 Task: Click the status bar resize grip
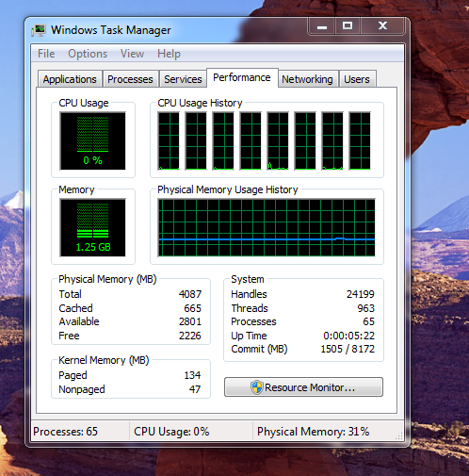click(399, 435)
